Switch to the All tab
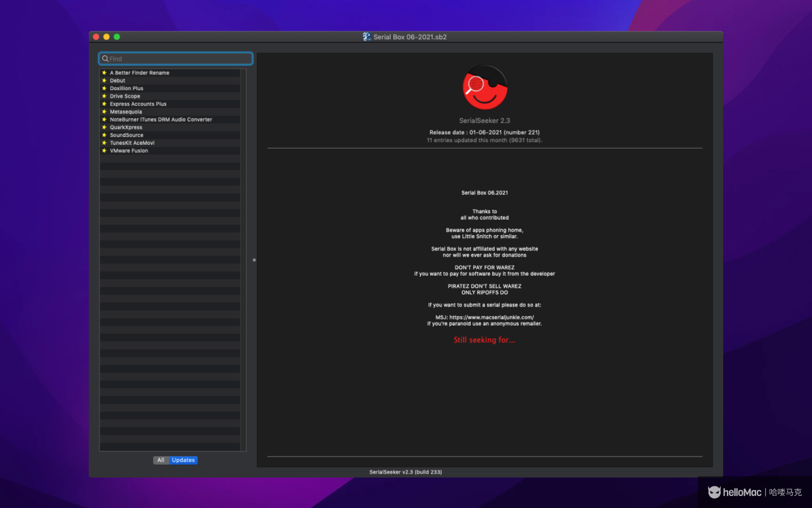The height and width of the screenshot is (508, 812). 161,460
